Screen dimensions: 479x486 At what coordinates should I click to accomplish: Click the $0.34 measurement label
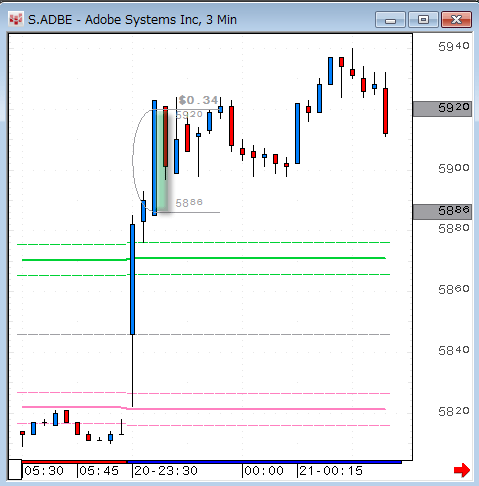[198, 100]
